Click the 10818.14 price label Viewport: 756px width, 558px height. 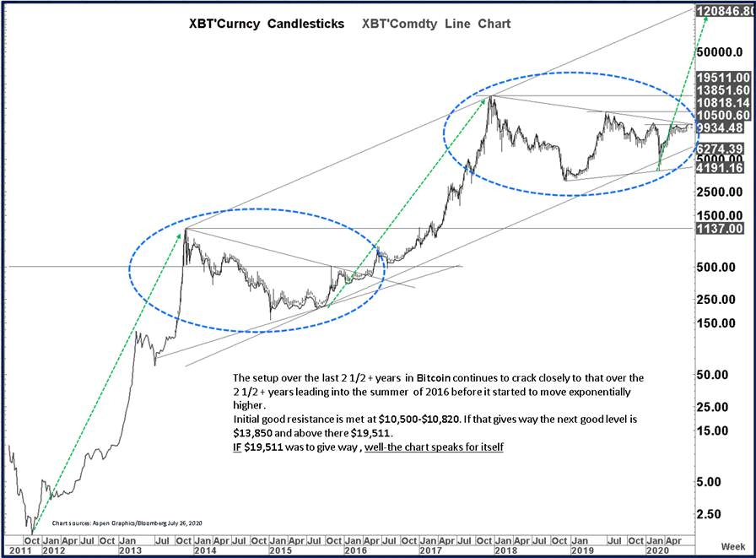pos(723,103)
